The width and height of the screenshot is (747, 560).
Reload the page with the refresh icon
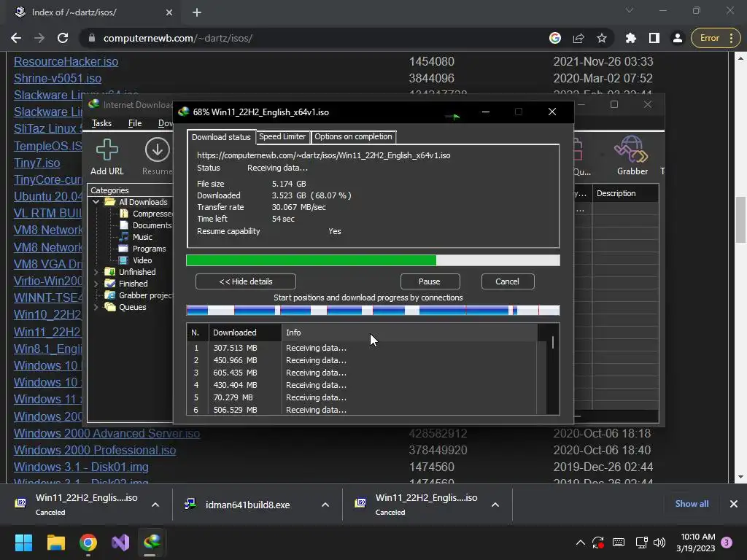(63, 38)
